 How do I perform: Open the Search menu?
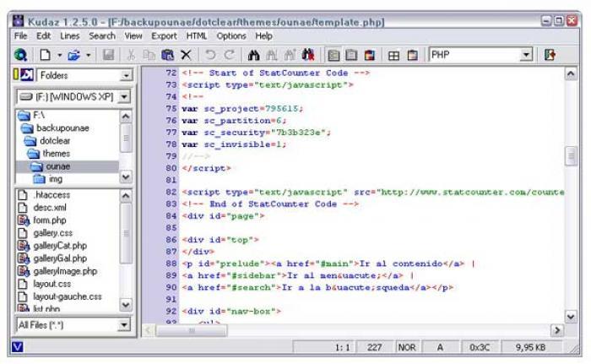tap(102, 35)
